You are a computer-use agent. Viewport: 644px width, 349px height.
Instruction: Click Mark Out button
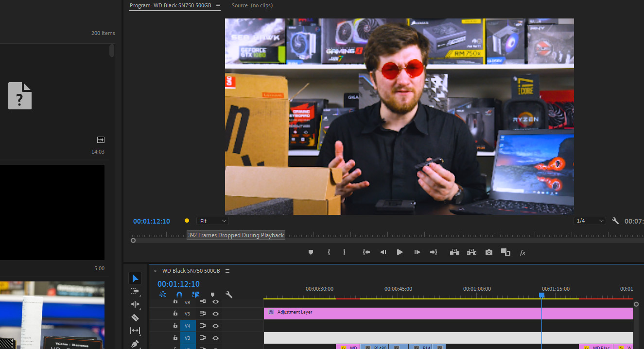click(344, 252)
